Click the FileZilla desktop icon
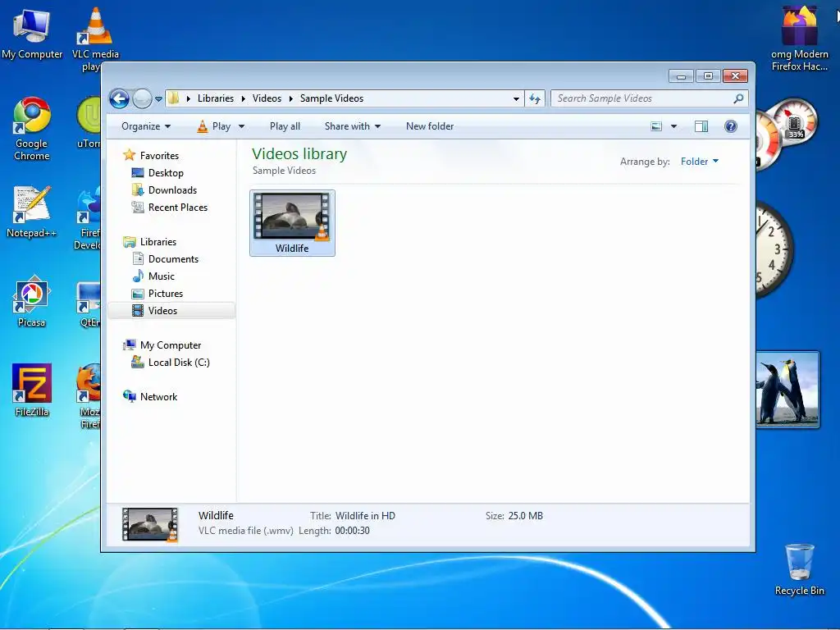This screenshot has height=630, width=840. tap(32, 390)
